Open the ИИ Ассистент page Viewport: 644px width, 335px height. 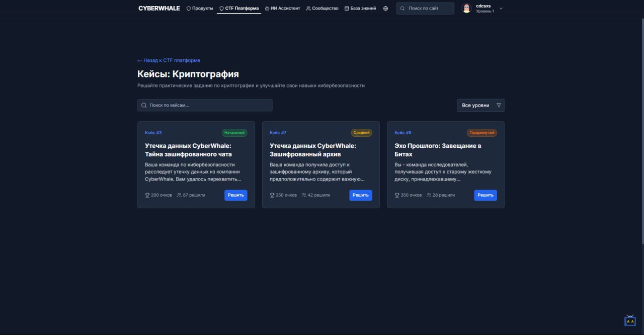click(x=282, y=9)
